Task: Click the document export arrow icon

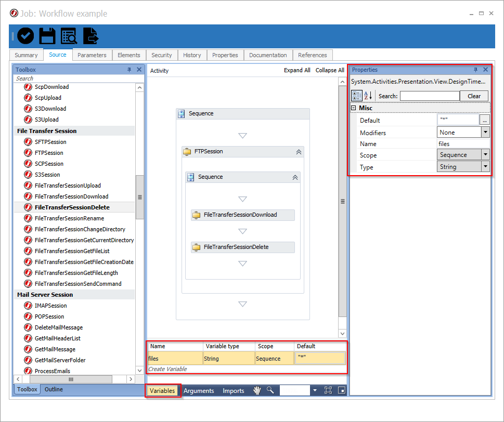Action: [x=91, y=36]
